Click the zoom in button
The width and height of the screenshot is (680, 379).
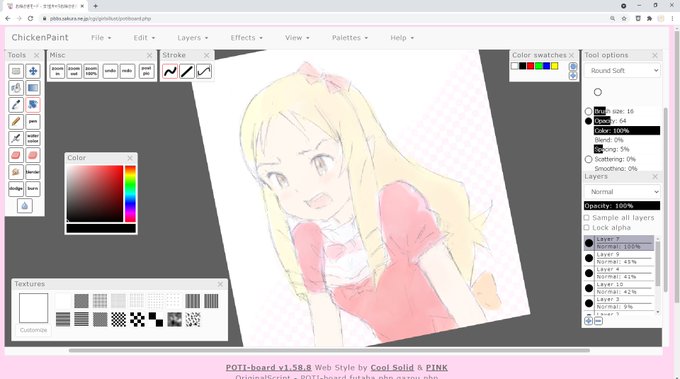pyautogui.click(x=57, y=71)
